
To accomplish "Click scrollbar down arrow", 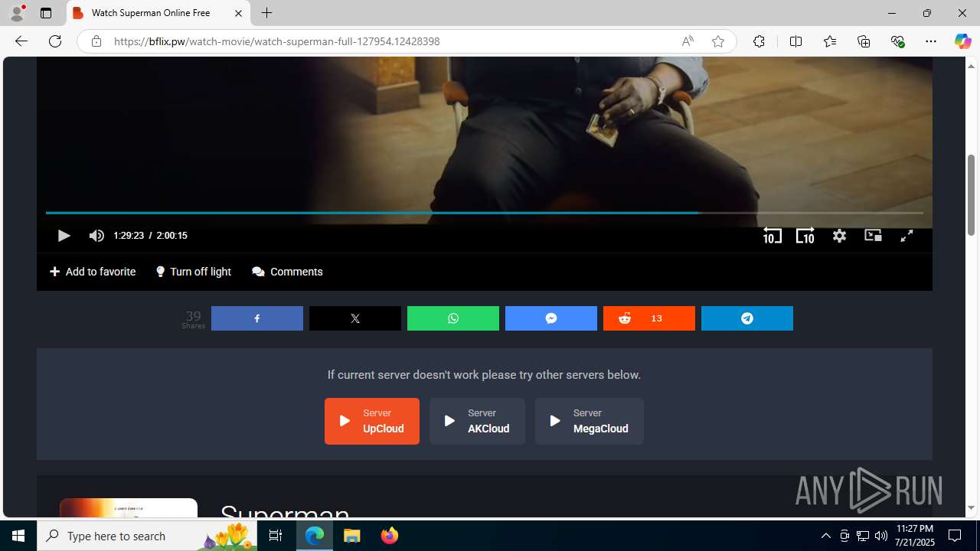I will point(971,507).
